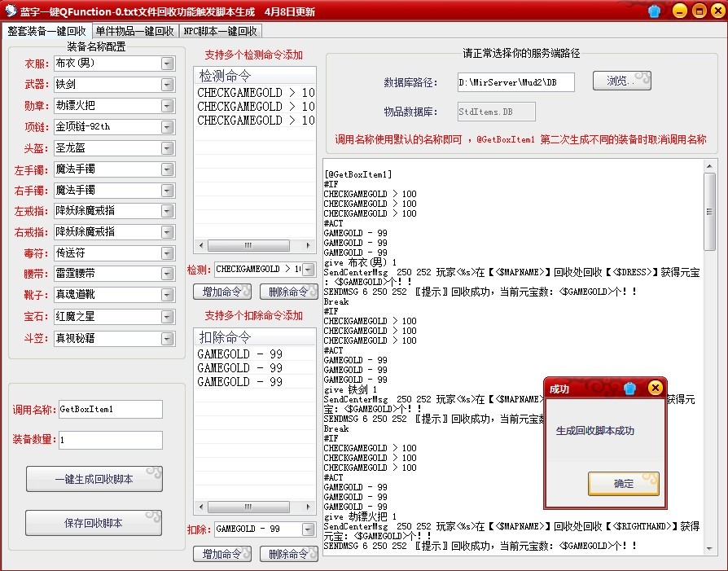Open the 扣除 GAMEGOLD deduction dropdown
728x571 pixels.
(308, 529)
